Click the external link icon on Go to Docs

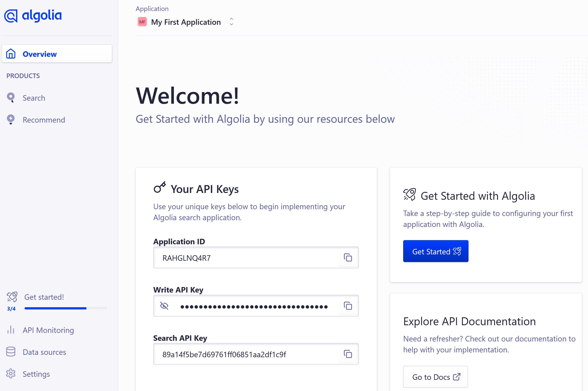[x=456, y=377]
